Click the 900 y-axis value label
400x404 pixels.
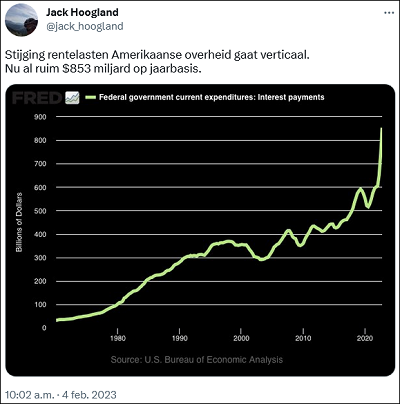pyautogui.click(x=40, y=117)
